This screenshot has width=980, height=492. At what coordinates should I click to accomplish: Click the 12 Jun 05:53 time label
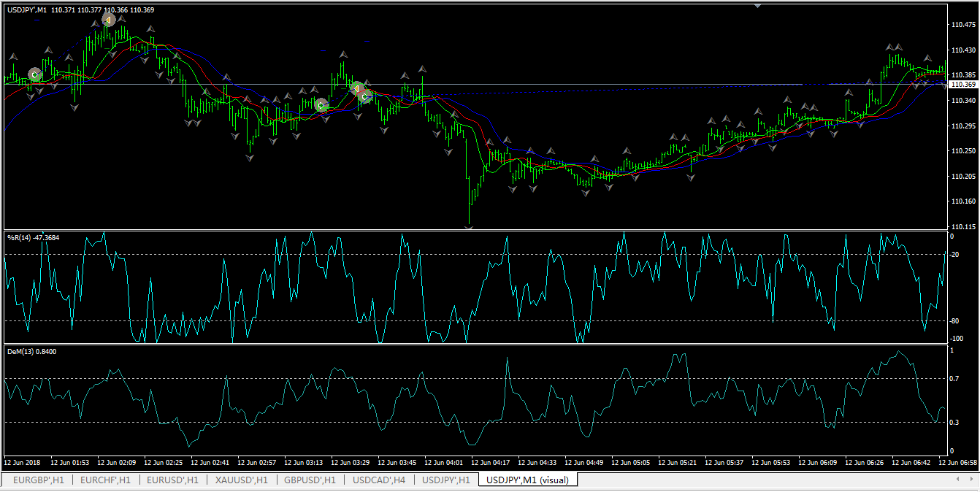[771, 463]
